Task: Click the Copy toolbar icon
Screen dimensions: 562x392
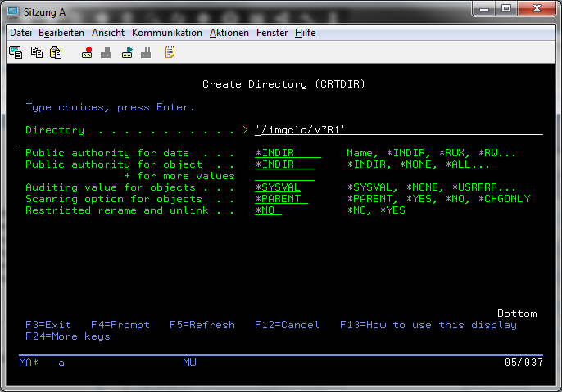Action: click(36, 52)
